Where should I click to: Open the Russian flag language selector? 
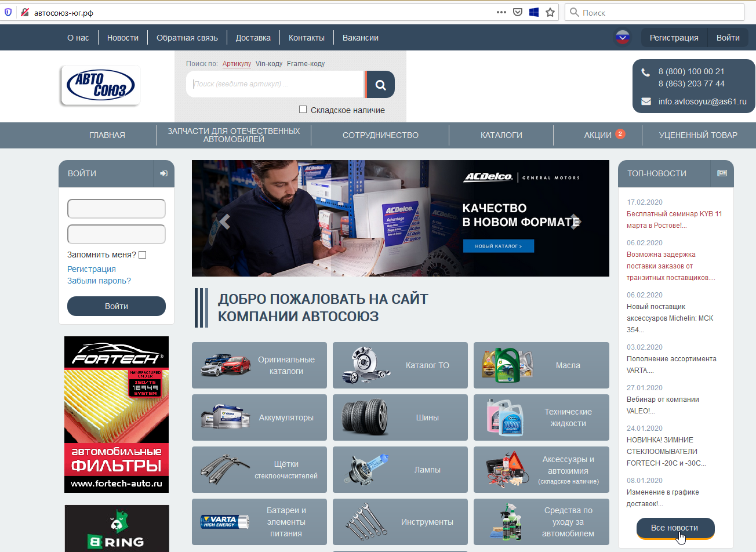pos(622,38)
